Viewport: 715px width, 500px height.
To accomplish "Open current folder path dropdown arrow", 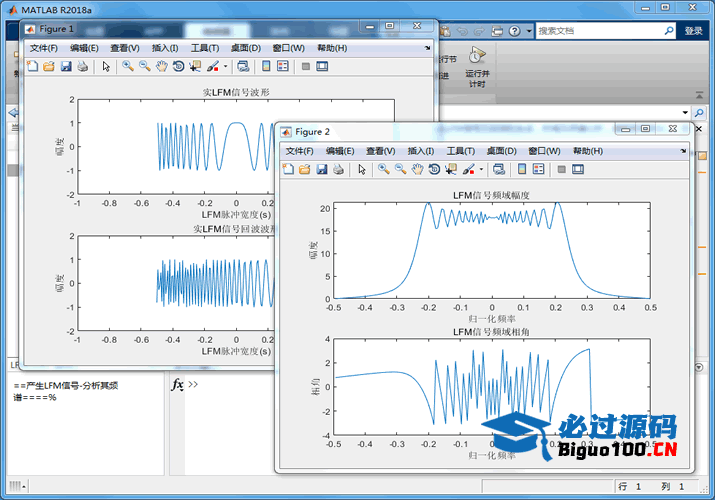I will (x=686, y=113).
